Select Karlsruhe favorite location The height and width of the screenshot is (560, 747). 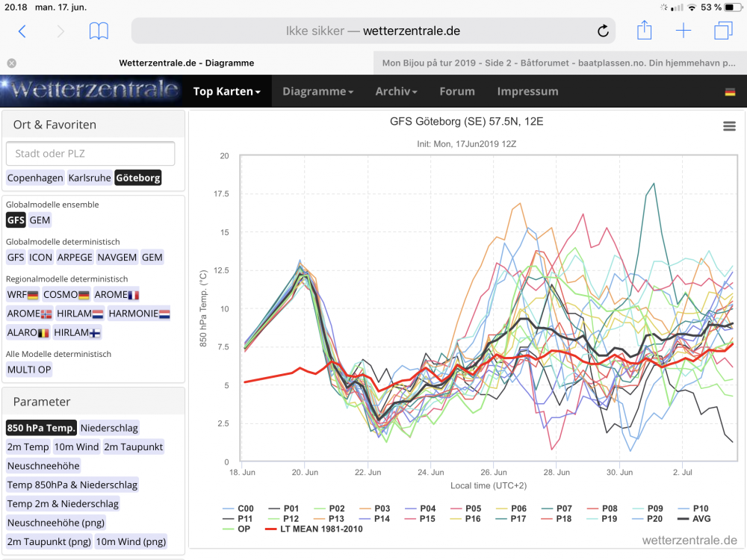pos(90,178)
